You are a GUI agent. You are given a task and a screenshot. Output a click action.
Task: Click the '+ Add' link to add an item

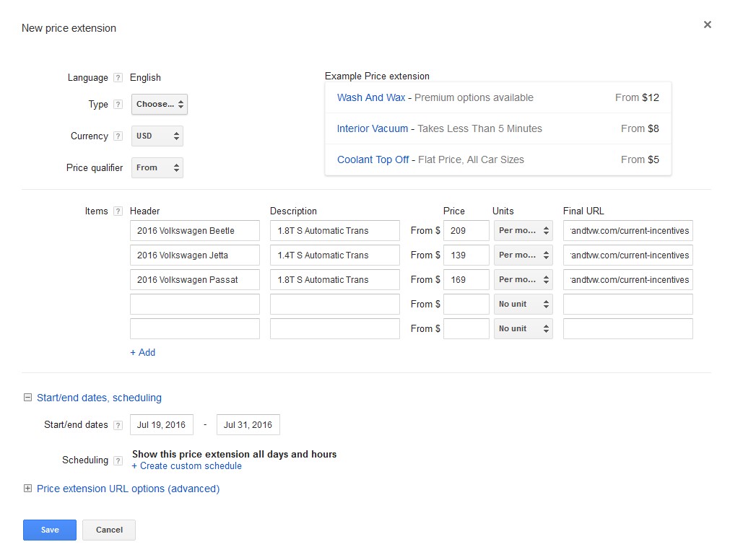click(x=142, y=352)
